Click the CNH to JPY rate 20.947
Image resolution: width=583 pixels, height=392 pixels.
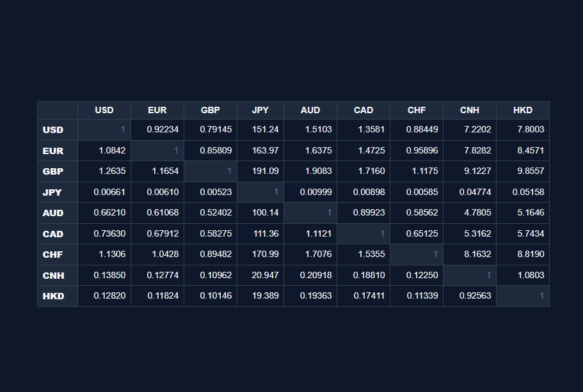point(260,276)
